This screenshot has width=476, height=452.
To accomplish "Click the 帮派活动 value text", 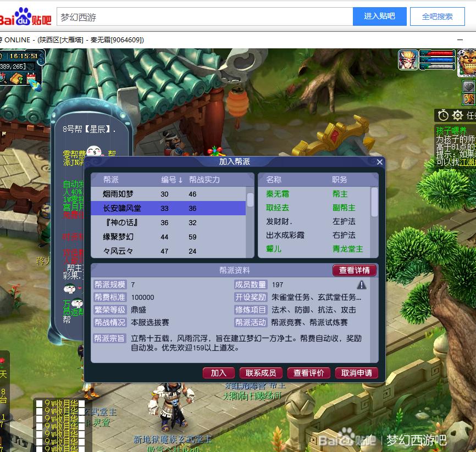I will point(309,322).
